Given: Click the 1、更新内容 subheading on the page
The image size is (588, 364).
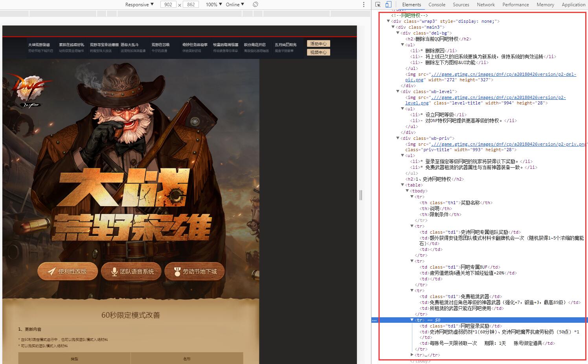Looking at the screenshot, I should (x=30, y=329).
